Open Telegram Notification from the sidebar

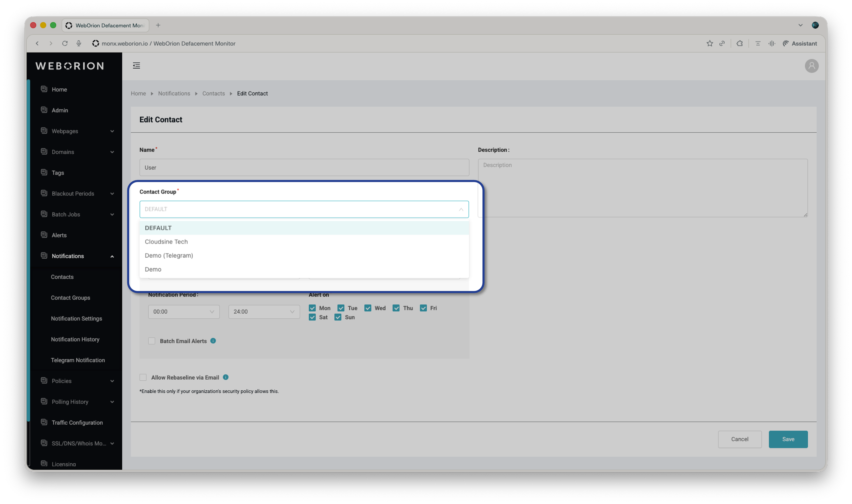[x=78, y=360]
